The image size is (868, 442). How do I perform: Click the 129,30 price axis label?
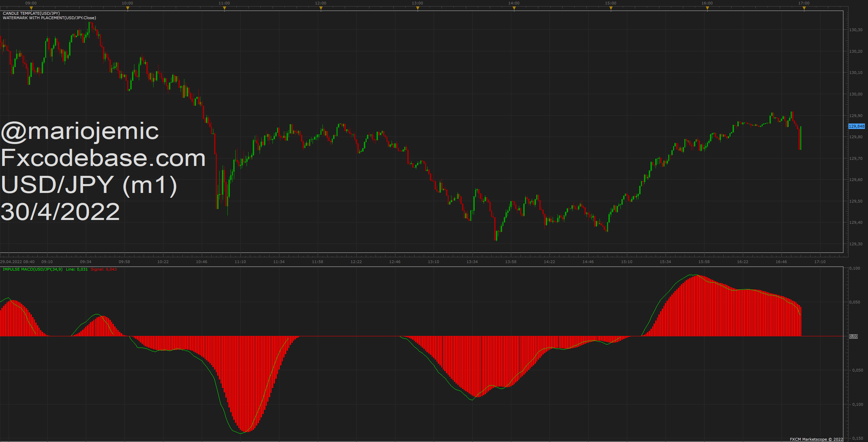[x=856, y=244]
